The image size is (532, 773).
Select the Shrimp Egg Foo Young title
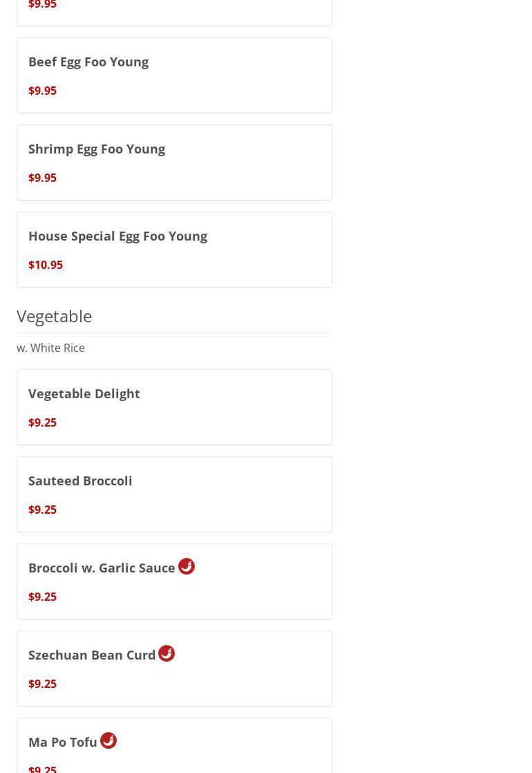97,149
